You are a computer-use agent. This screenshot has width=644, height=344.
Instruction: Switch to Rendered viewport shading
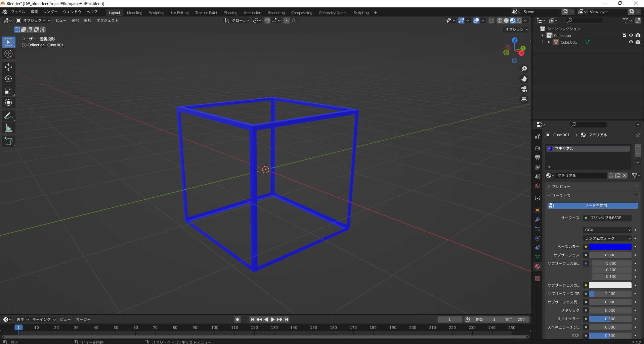pyautogui.click(x=519, y=20)
